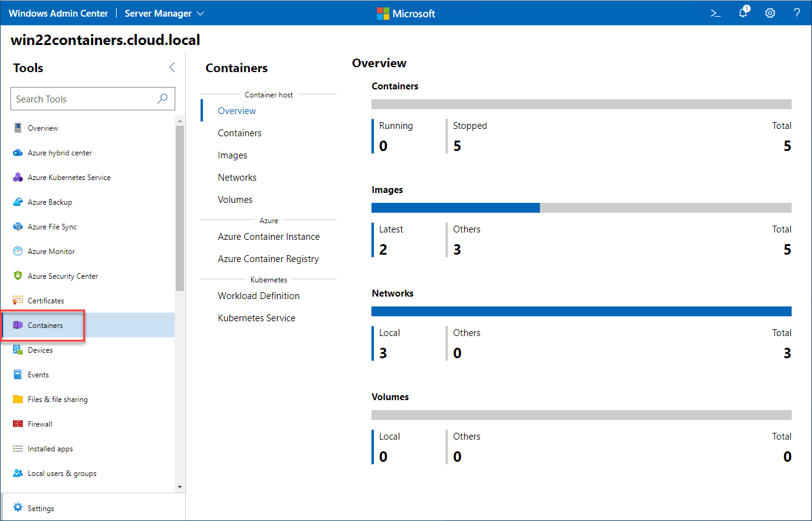
Task: Click the help question mark icon
Action: pos(797,13)
